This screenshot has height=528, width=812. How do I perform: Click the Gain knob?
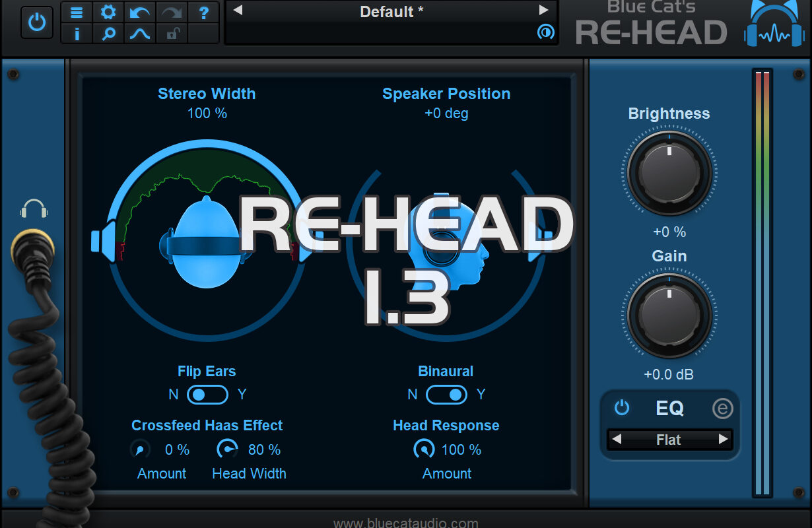pyautogui.click(x=669, y=315)
